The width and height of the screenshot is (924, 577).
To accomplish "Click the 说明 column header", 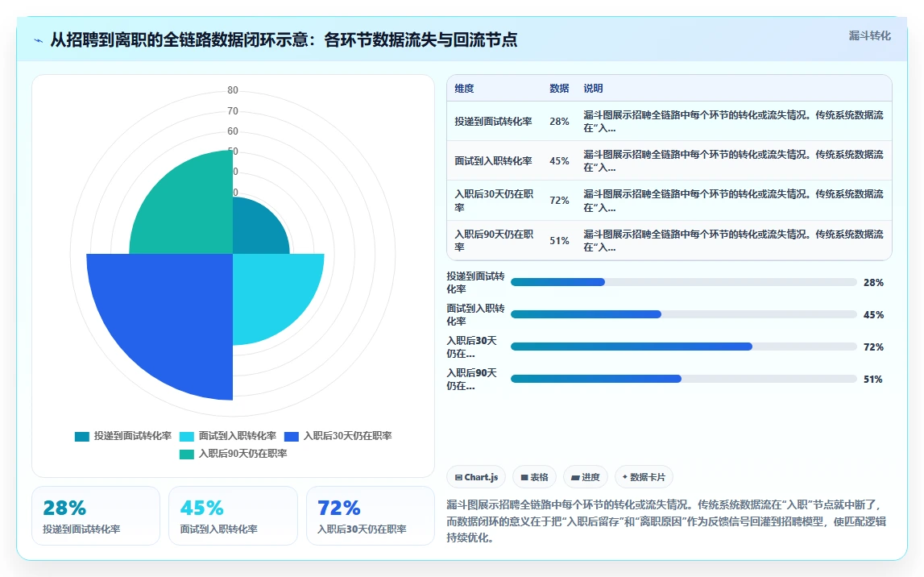I will coord(593,89).
